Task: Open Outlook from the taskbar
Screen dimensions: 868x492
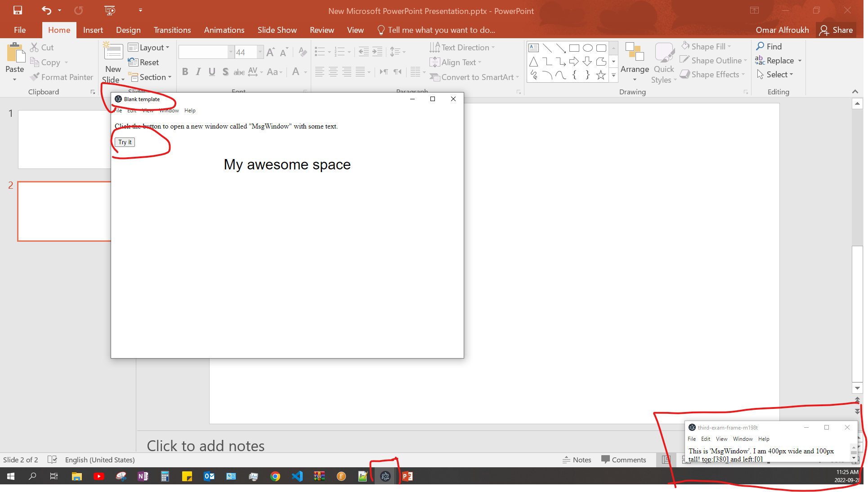Action: pyautogui.click(x=209, y=476)
